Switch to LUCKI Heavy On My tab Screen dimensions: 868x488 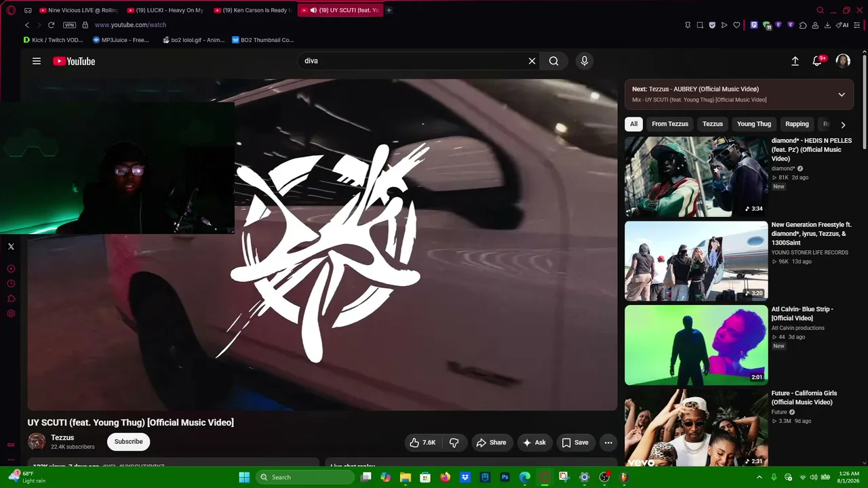pos(167,10)
